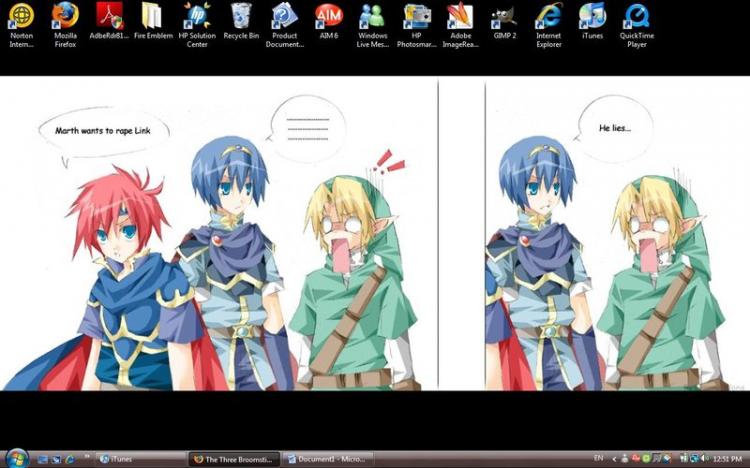Select the Adobe ImageReady shortcut
The height and width of the screenshot is (468, 750).
point(460,25)
